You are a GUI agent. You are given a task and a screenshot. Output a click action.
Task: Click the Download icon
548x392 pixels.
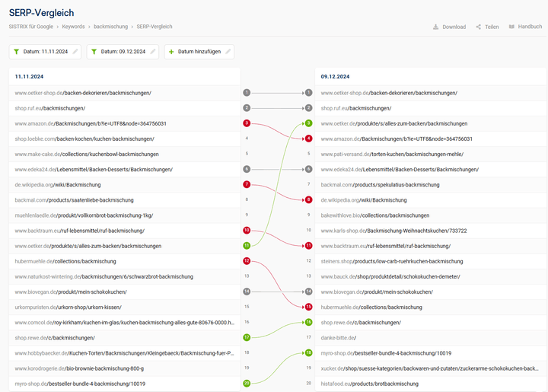[435, 27]
